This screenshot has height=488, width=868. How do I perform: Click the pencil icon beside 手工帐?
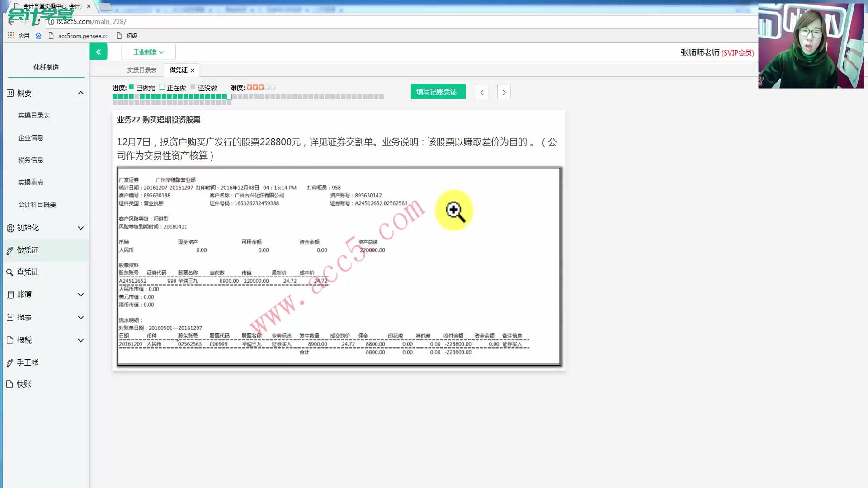pos(9,363)
